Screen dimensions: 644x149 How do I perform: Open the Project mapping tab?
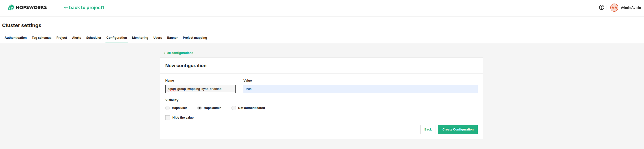tap(195, 38)
